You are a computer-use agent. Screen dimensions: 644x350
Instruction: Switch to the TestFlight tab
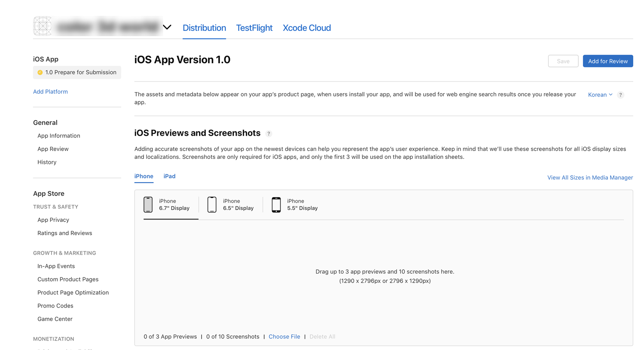[254, 28]
